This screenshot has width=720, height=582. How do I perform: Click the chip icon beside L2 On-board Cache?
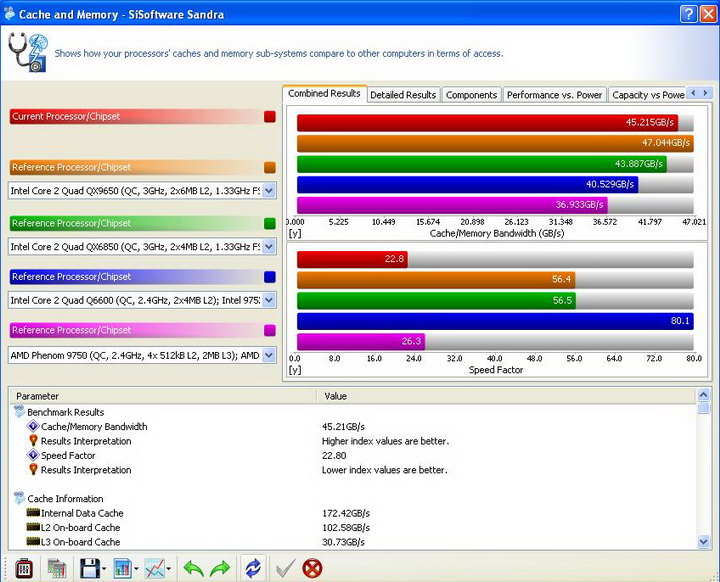pyautogui.click(x=33, y=527)
